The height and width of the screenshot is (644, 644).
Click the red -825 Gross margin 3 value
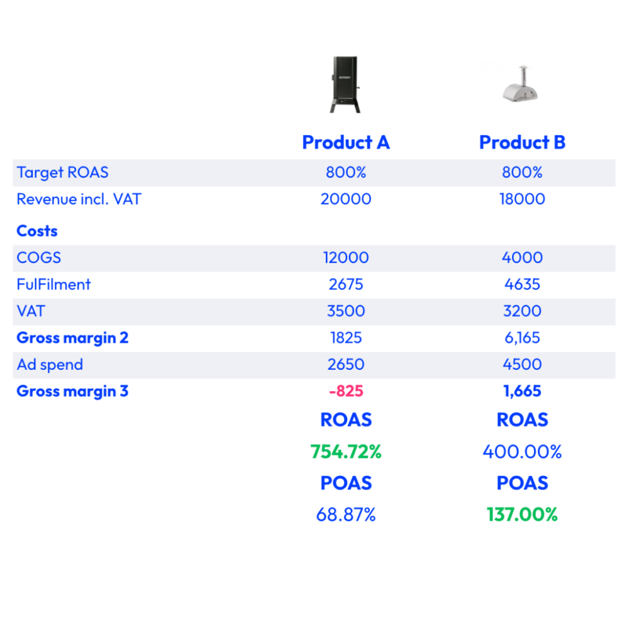pyautogui.click(x=346, y=391)
